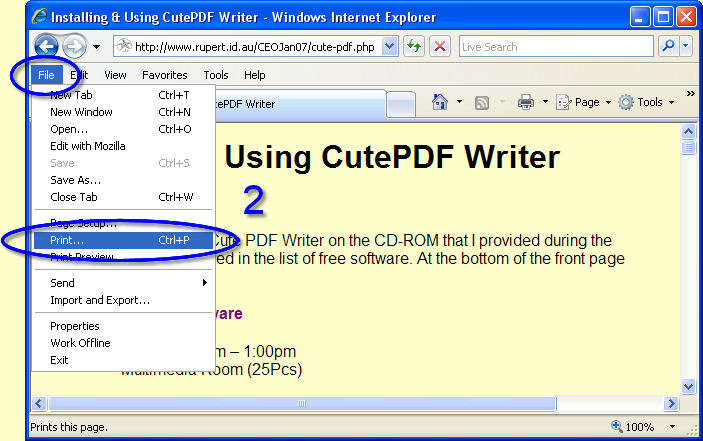
Task: Choose Save As... entry
Action: 122,180
